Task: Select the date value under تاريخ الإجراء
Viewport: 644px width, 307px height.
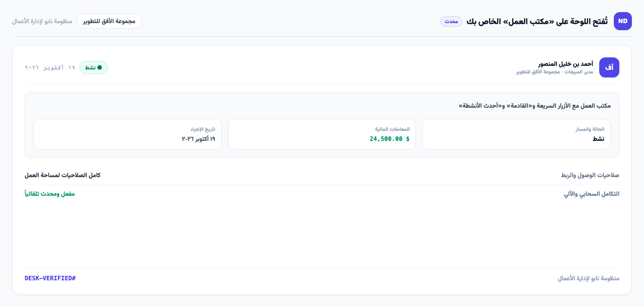Action: (198, 139)
